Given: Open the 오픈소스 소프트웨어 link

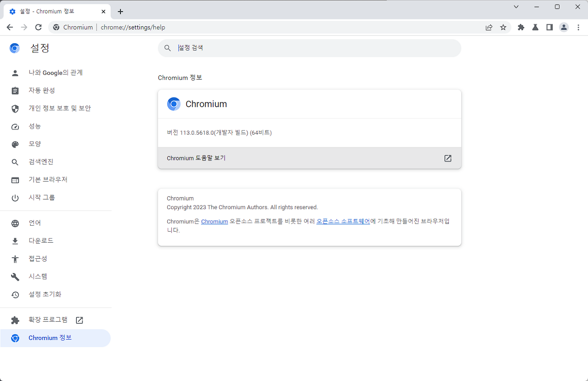Looking at the screenshot, I should pyautogui.click(x=343, y=222).
